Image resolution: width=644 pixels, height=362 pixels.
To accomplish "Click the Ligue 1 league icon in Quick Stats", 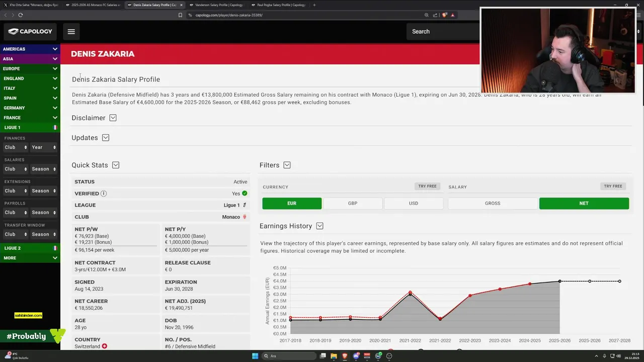I will (245, 205).
